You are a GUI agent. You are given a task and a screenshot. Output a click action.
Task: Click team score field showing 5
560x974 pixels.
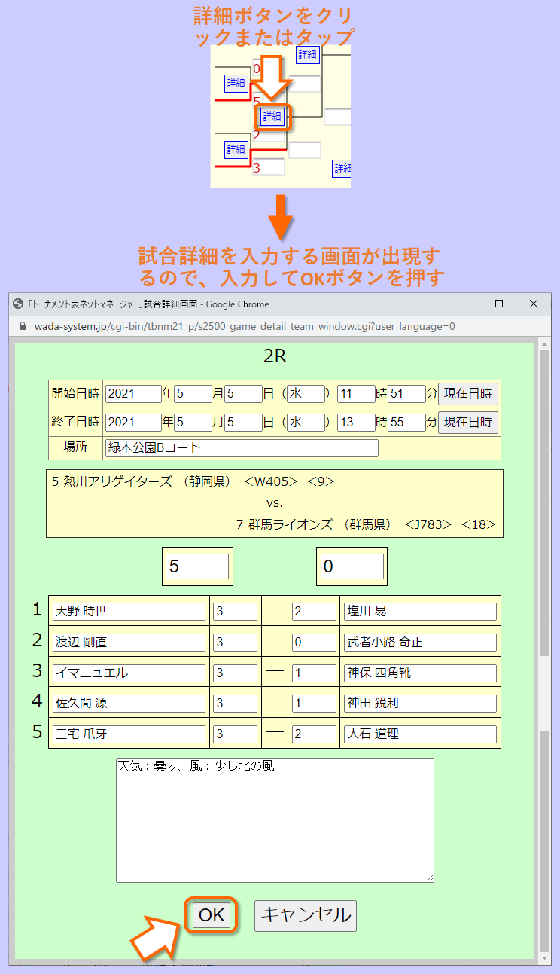197,566
